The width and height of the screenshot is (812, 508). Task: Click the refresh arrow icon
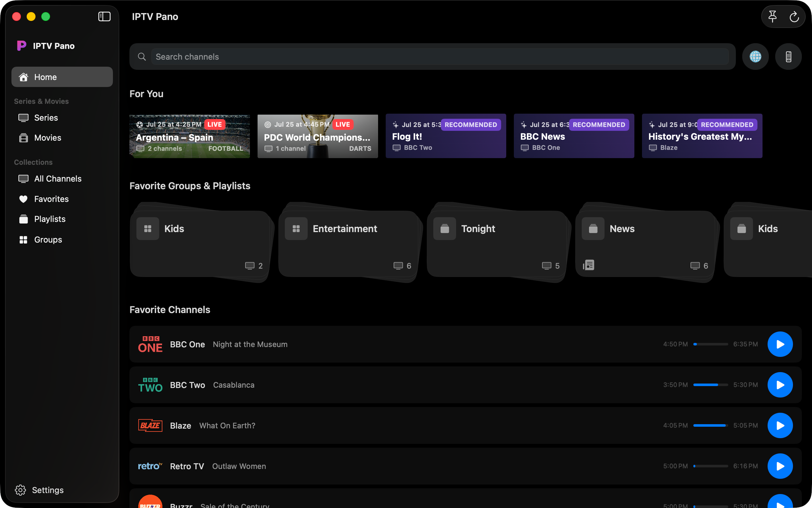click(794, 17)
